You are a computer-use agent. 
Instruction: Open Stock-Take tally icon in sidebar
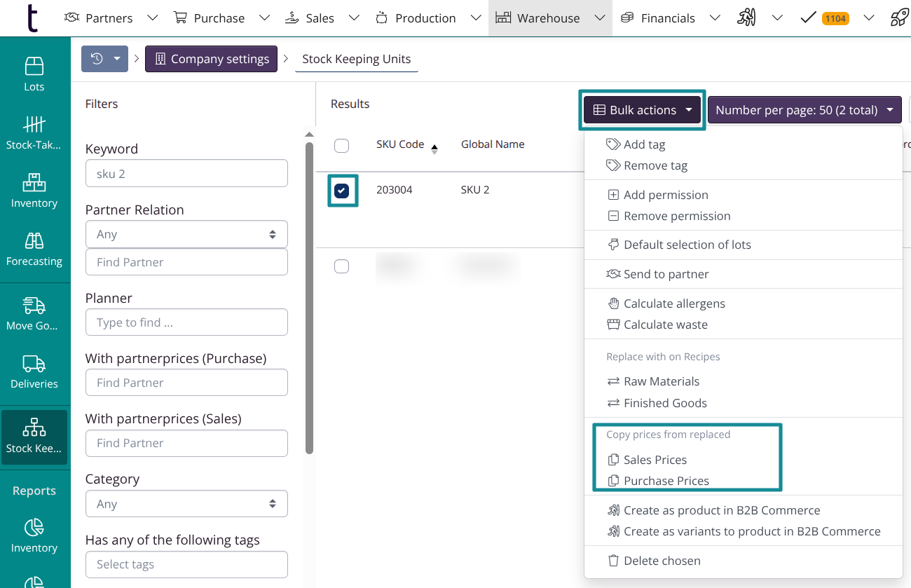pyautogui.click(x=34, y=124)
